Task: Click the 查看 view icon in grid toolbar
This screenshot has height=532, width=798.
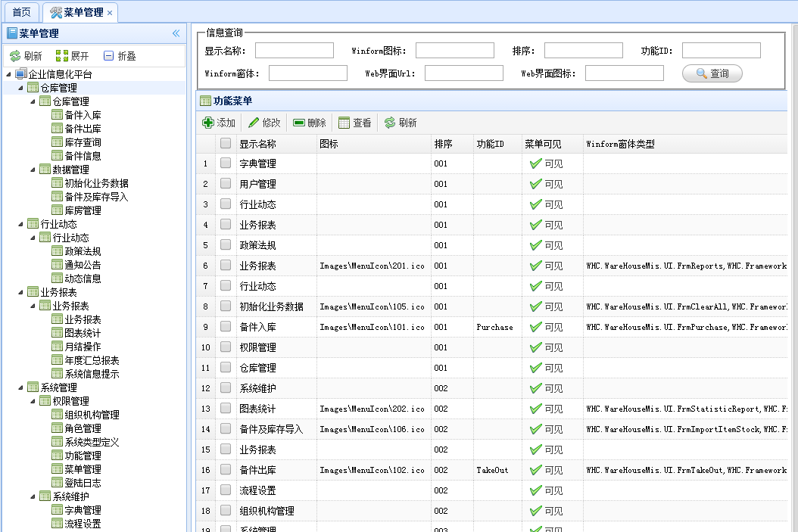Action: pos(344,123)
